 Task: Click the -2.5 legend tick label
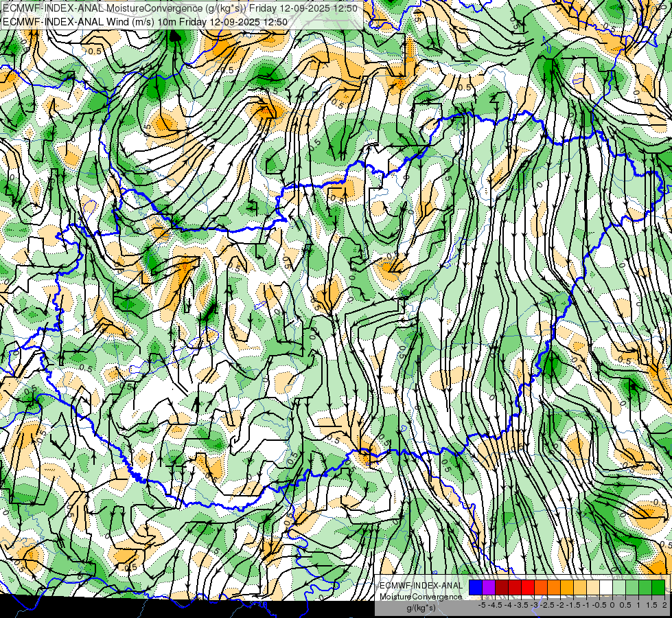tap(547, 605)
